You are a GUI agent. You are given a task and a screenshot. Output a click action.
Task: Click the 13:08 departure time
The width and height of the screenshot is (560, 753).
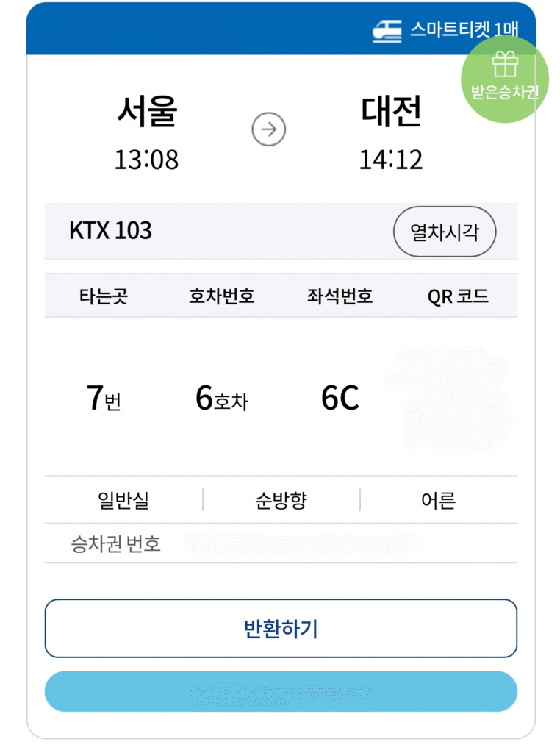click(x=146, y=160)
